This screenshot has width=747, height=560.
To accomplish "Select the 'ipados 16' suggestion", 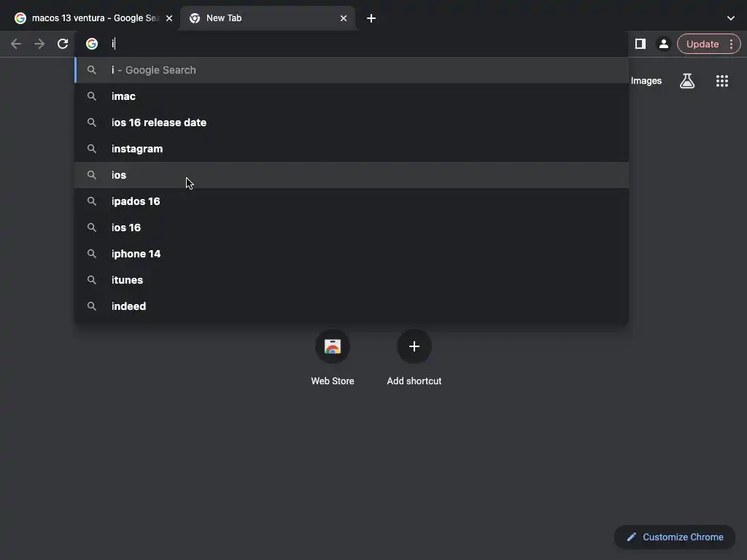I will (x=352, y=201).
